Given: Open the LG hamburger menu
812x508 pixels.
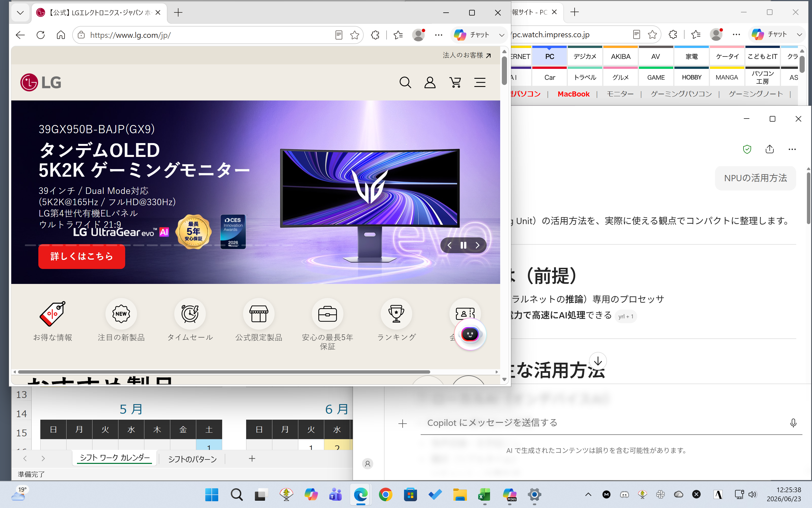Looking at the screenshot, I should point(480,82).
